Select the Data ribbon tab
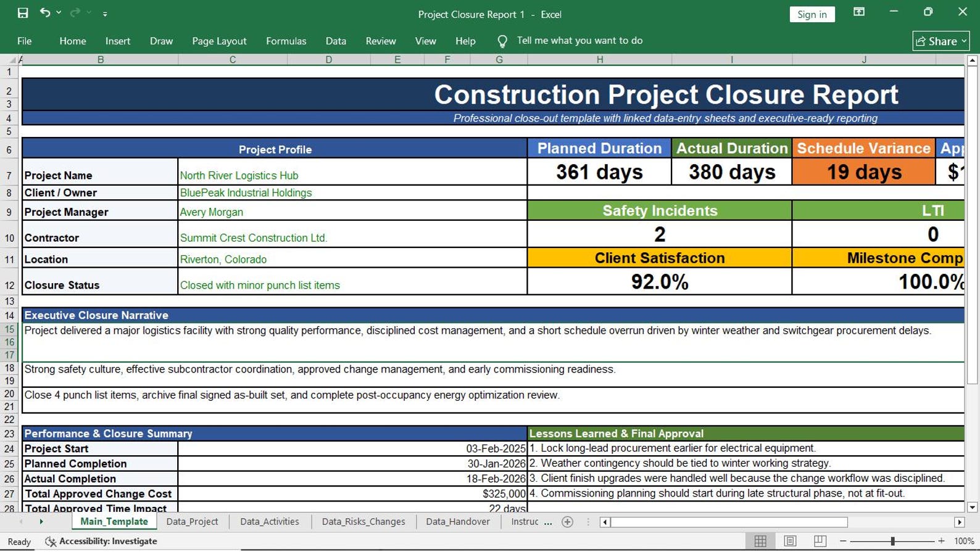 point(336,41)
